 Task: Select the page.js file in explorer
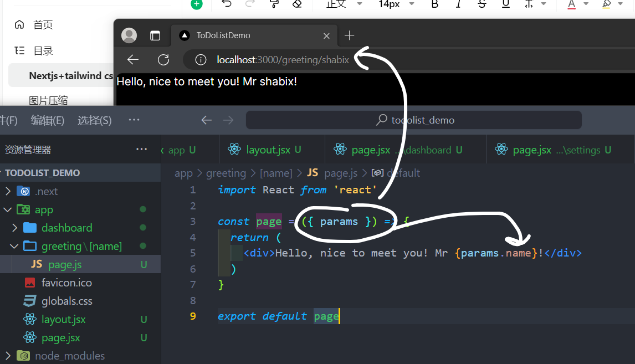point(80,264)
